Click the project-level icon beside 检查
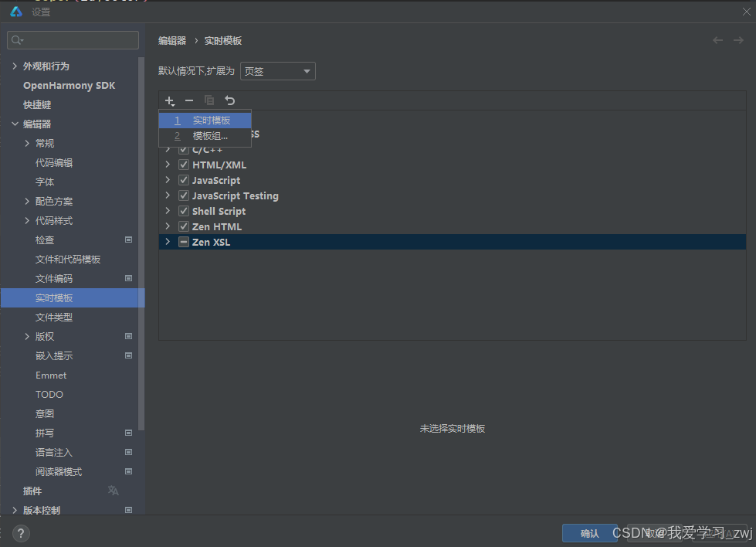This screenshot has height=547, width=756. tap(129, 240)
